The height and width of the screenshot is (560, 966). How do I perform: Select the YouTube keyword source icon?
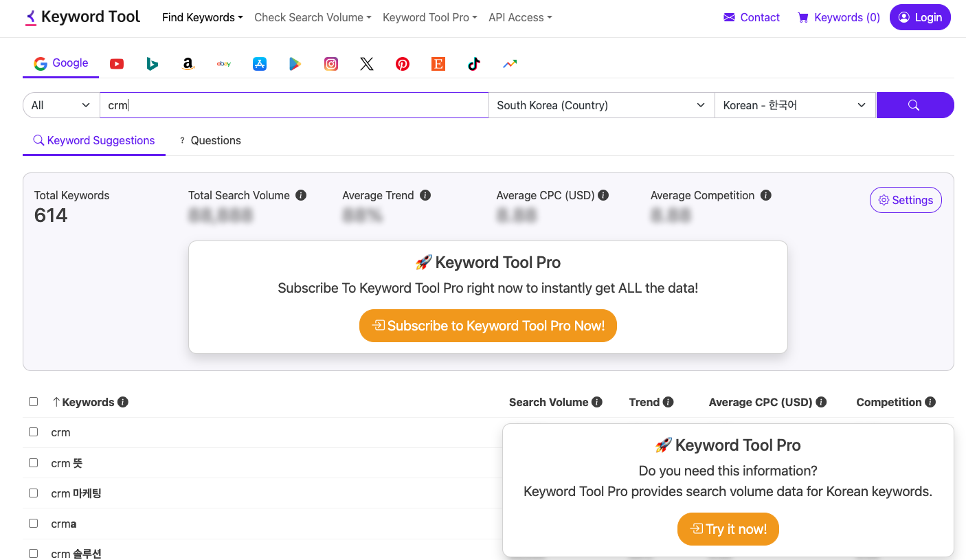tap(117, 63)
